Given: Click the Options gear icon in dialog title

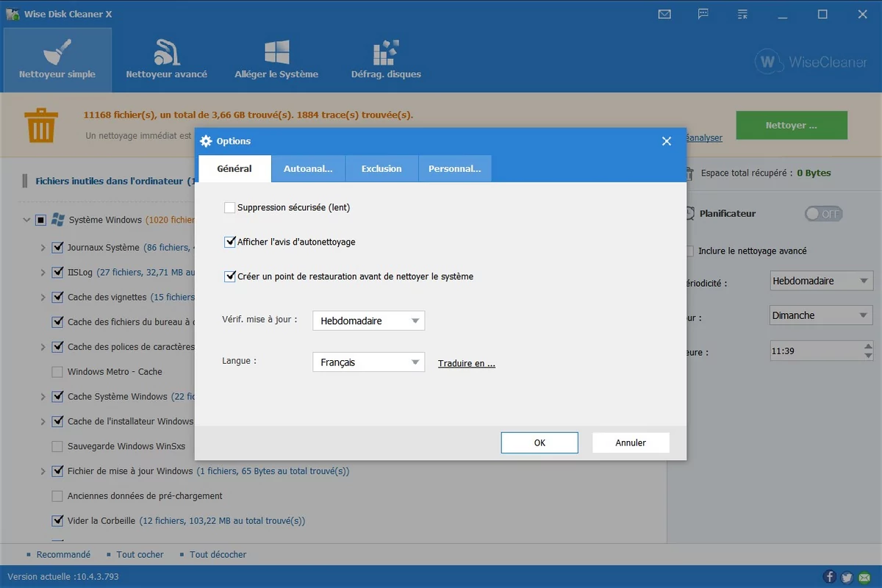Looking at the screenshot, I should click(206, 141).
